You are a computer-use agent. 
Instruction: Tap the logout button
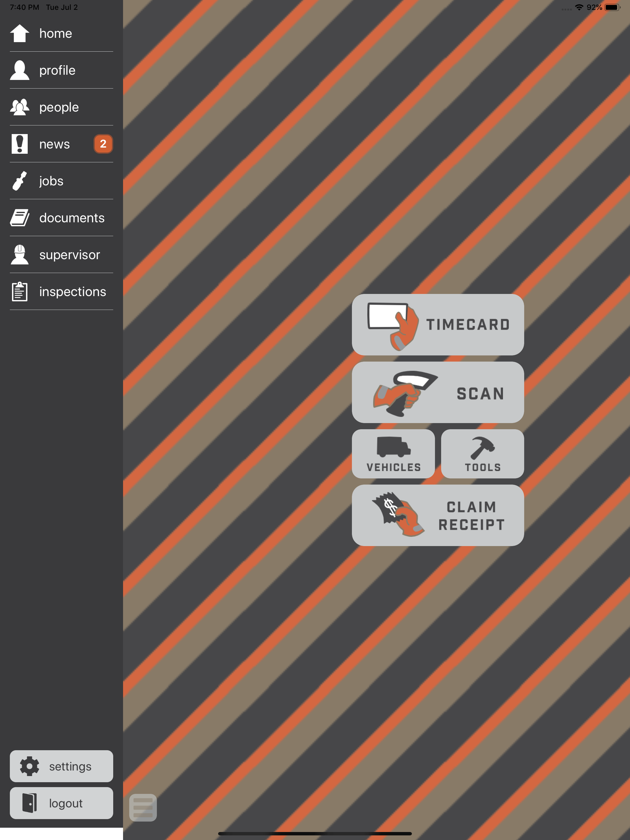tap(62, 803)
